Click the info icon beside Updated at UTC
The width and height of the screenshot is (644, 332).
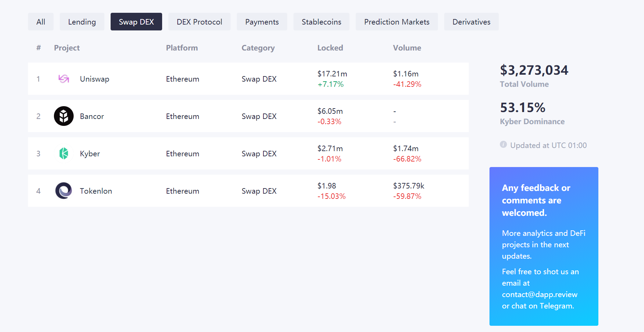(x=503, y=145)
